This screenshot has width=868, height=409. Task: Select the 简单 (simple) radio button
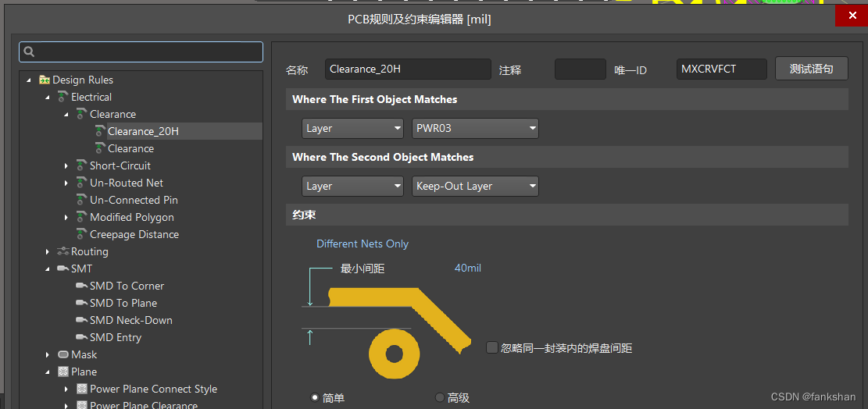[315, 397]
